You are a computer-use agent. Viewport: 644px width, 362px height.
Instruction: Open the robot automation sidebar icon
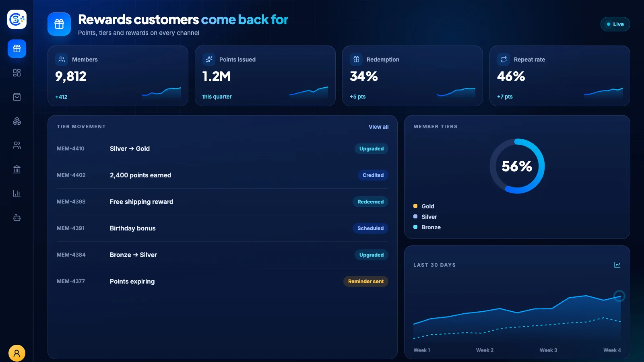click(17, 218)
